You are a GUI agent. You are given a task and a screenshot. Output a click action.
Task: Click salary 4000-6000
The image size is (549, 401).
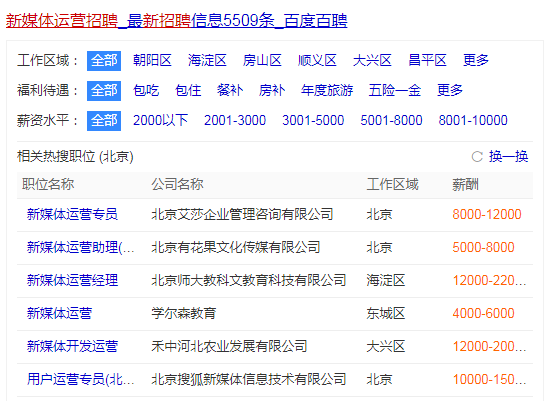click(x=484, y=313)
